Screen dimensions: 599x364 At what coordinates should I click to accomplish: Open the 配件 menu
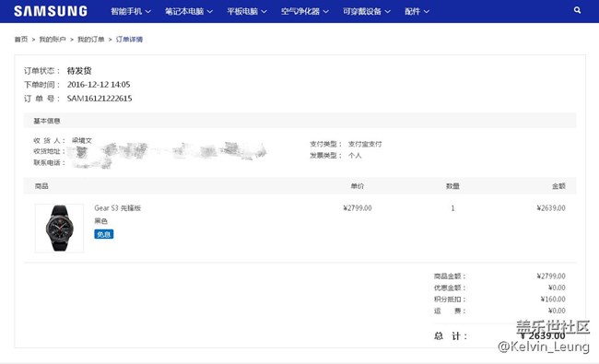click(417, 11)
